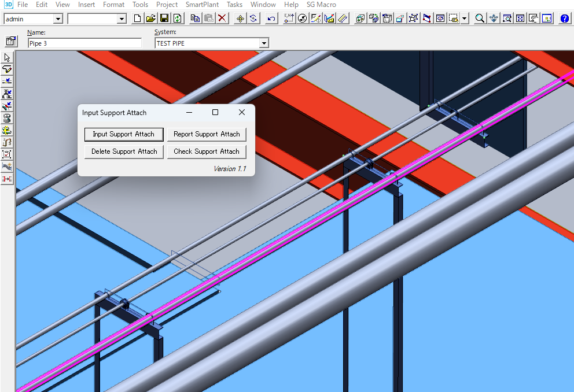Screen dimensions: 574x392
Task: Click the Pan view icon
Action: click(x=493, y=19)
